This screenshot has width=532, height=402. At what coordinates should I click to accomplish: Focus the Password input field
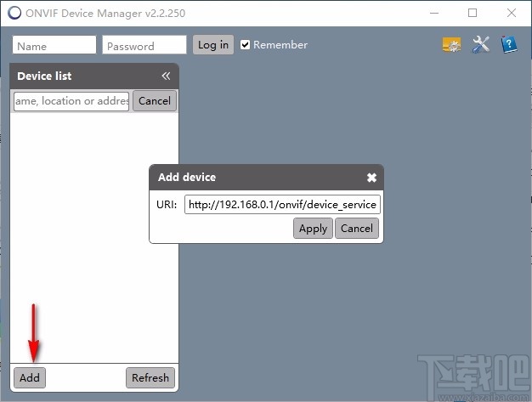pos(144,45)
